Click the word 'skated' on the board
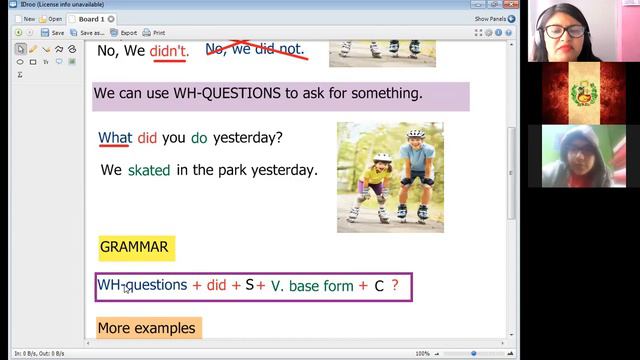This screenshot has width=640, height=360. tap(149, 170)
